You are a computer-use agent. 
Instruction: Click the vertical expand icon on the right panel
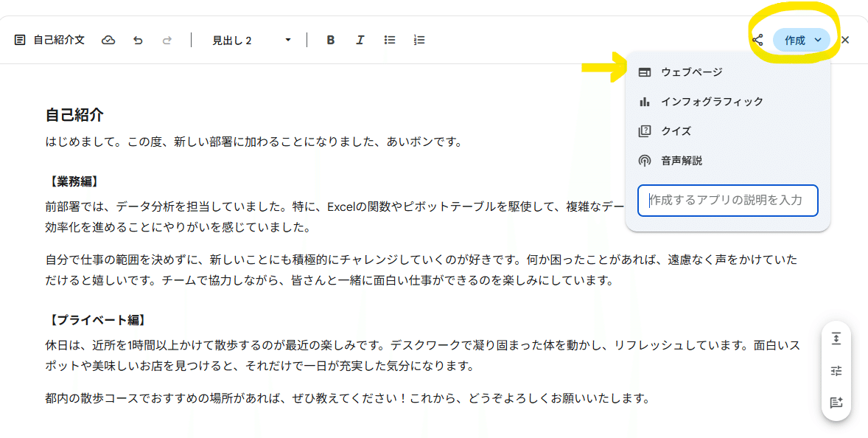click(836, 338)
